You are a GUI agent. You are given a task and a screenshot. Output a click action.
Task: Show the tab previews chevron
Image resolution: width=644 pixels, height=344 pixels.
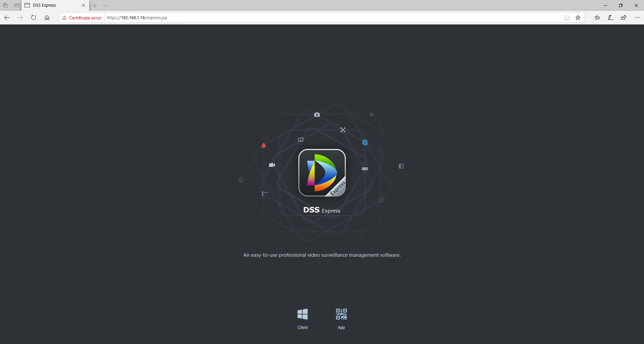click(x=105, y=5)
